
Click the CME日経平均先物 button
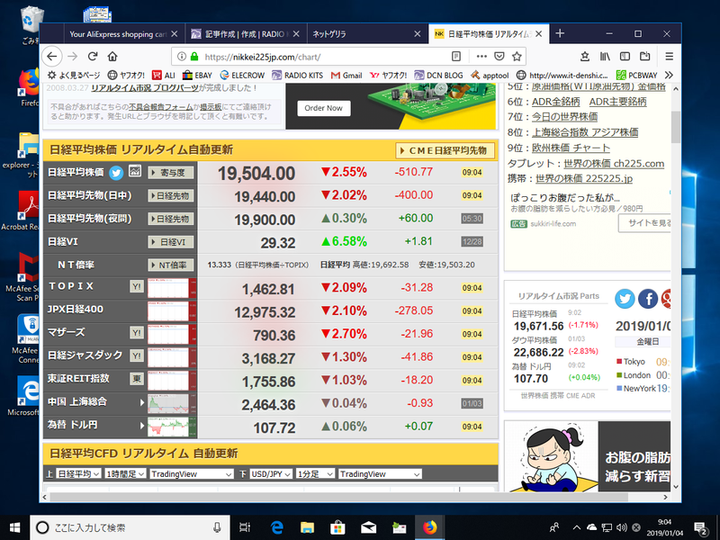445,150
